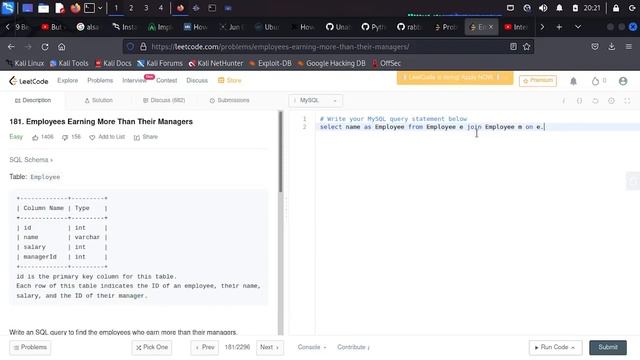Reload the current page
The height and width of the screenshot is (360, 640).
coord(45,47)
